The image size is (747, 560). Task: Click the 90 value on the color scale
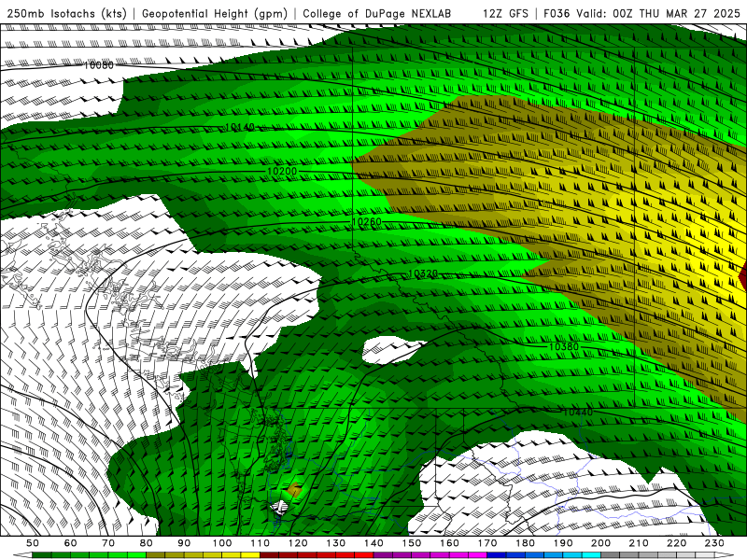coord(184,543)
